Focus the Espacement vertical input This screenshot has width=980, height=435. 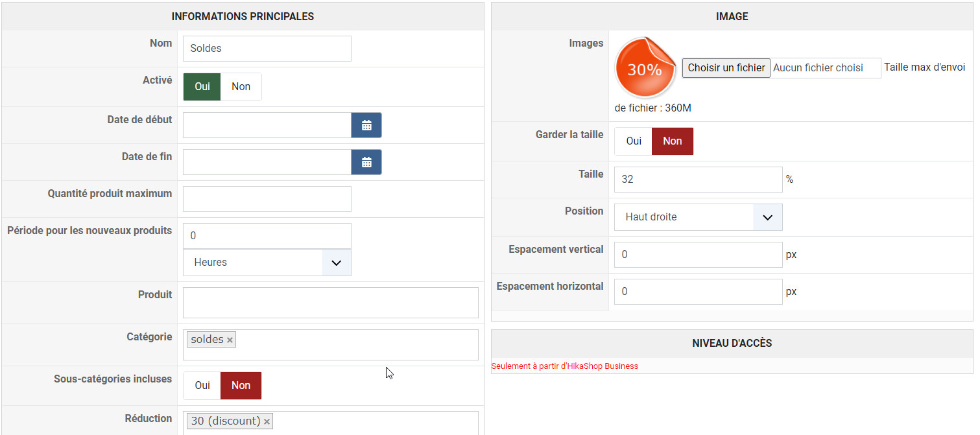(x=699, y=255)
